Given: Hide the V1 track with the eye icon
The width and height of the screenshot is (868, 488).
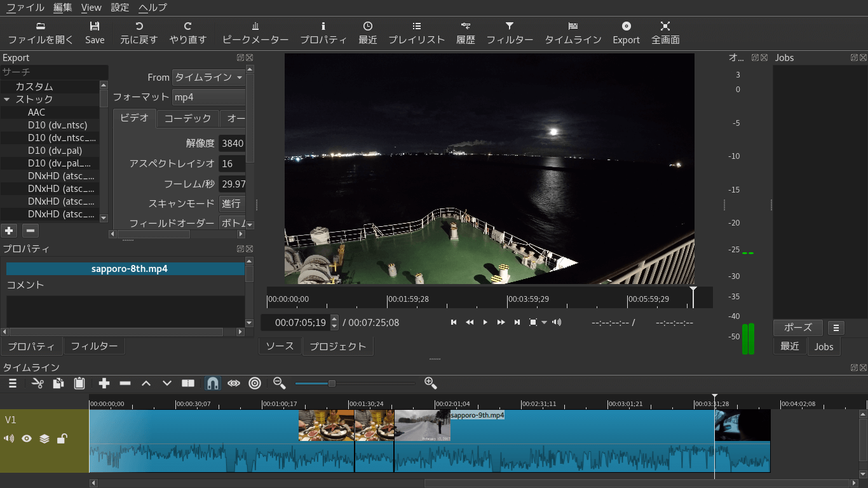Looking at the screenshot, I should click(27, 438).
